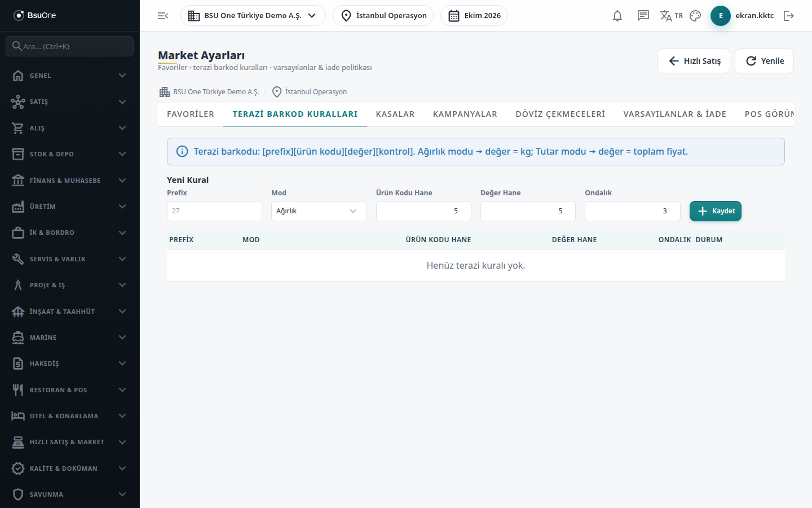Save the new rule with Kaydet

tap(716, 211)
